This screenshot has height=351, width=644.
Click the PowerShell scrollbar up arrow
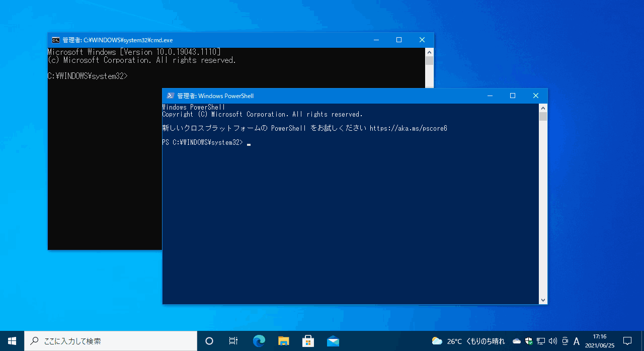(543, 108)
